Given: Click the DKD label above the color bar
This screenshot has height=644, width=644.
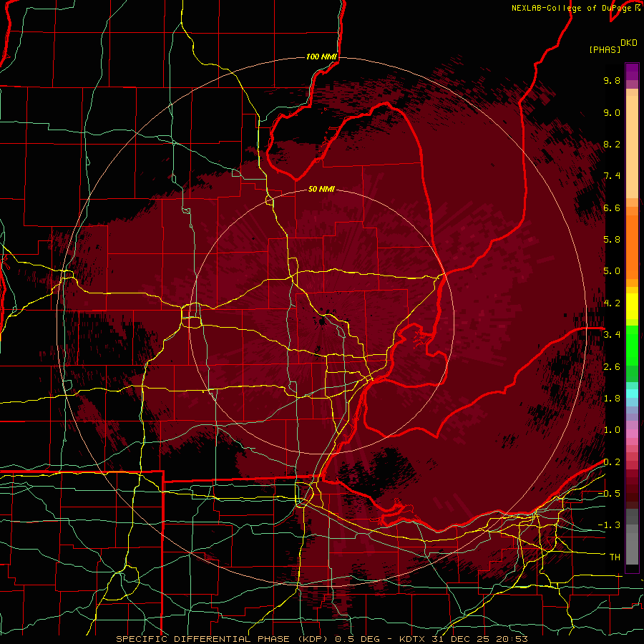Looking at the screenshot, I should click(x=629, y=43).
